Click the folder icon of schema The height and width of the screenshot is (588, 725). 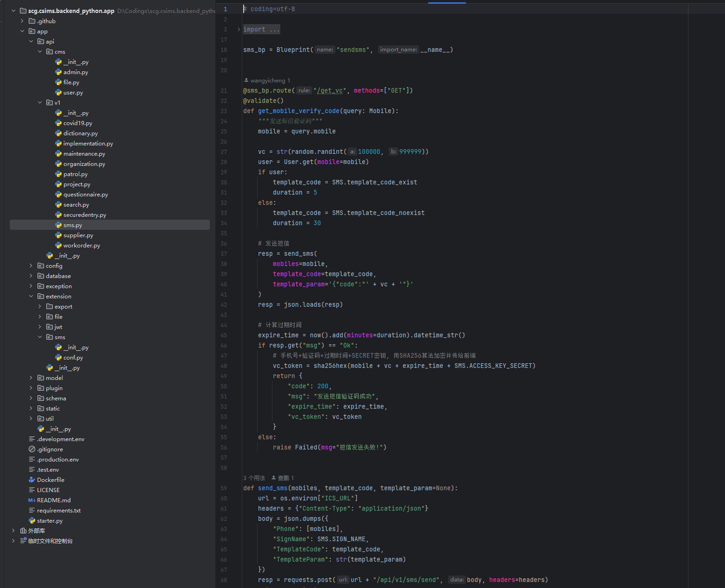pos(41,398)
